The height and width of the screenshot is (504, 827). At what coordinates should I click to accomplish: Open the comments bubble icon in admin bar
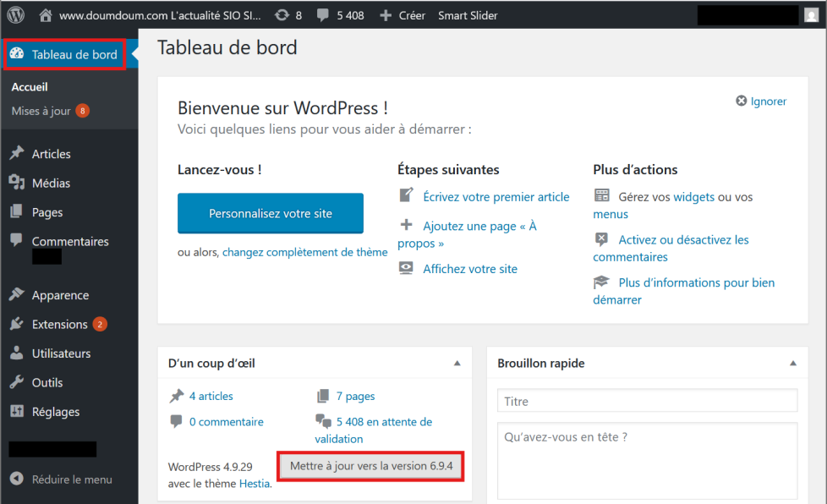321,15
